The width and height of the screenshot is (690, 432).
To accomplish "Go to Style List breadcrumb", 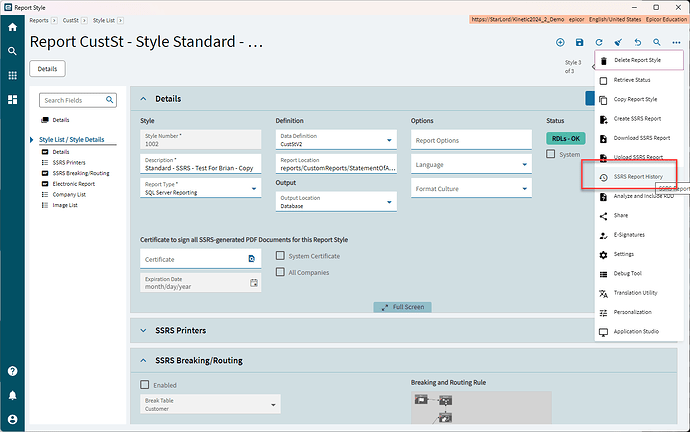I will [104, 20].
